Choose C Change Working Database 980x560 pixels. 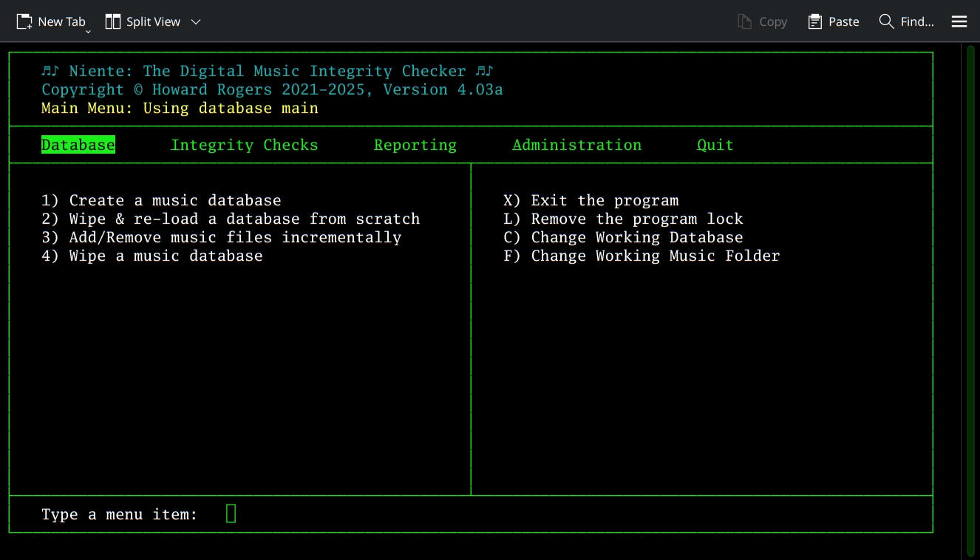coord(623,236)
